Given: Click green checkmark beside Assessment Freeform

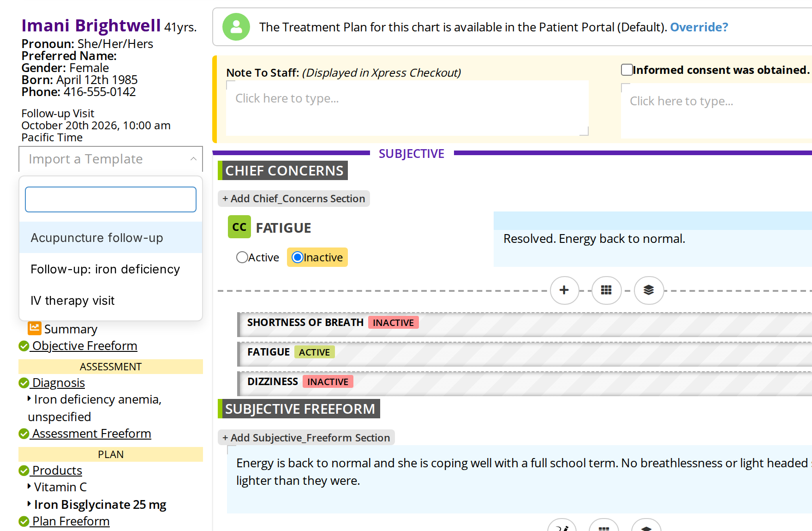Looking at the screenshot, I should point(24,434).
